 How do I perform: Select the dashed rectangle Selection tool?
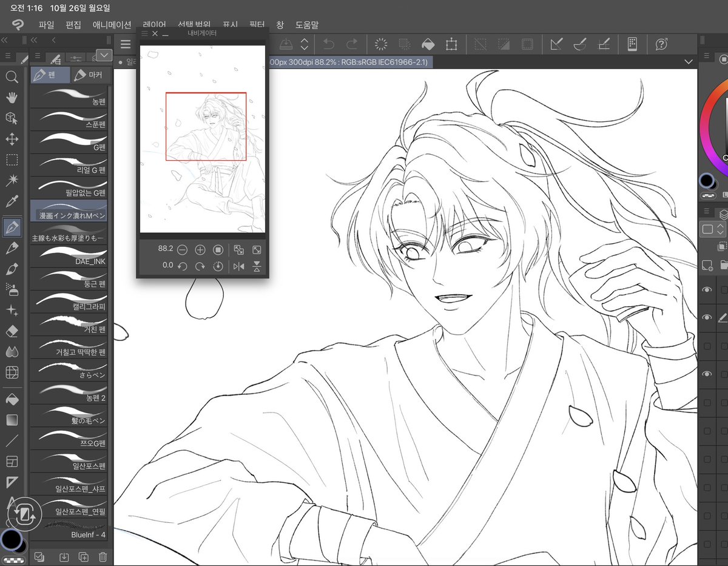(x=12, y=160)
